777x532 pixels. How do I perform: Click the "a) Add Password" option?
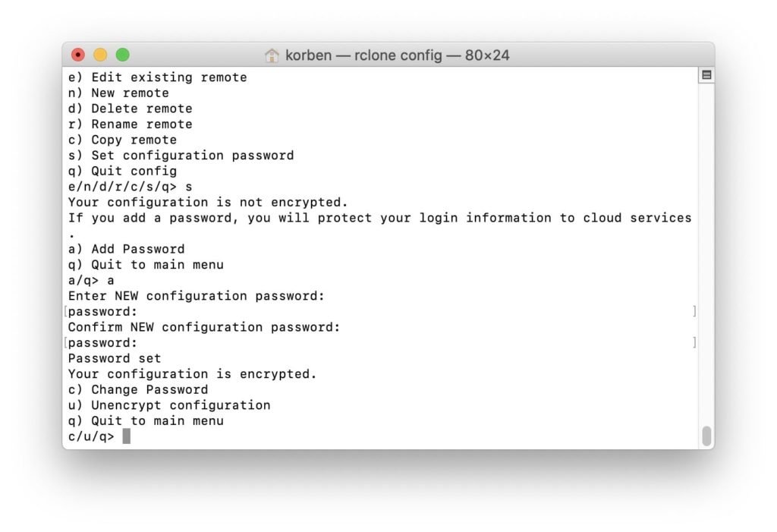pos(124,249)
